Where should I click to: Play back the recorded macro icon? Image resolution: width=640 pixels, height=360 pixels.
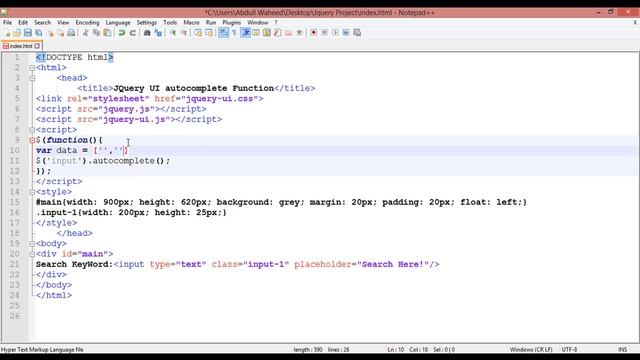click(335, 33)
